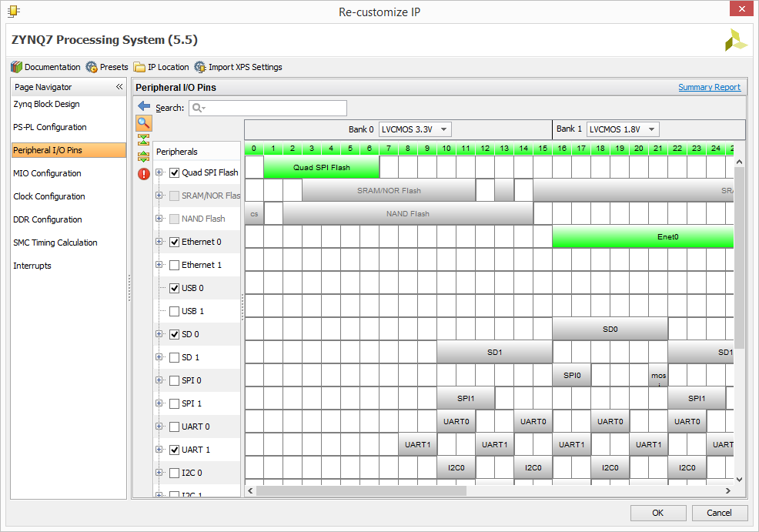The height and width of the screenshot is (532, 759).
Task: Select DDR Configuration page
Action: tap(48, 219)
